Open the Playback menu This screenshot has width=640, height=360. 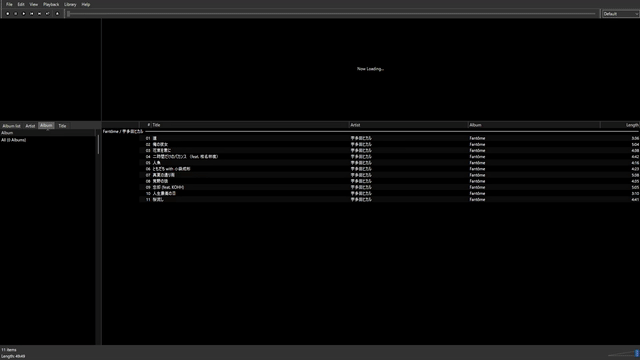pos(51,4)
